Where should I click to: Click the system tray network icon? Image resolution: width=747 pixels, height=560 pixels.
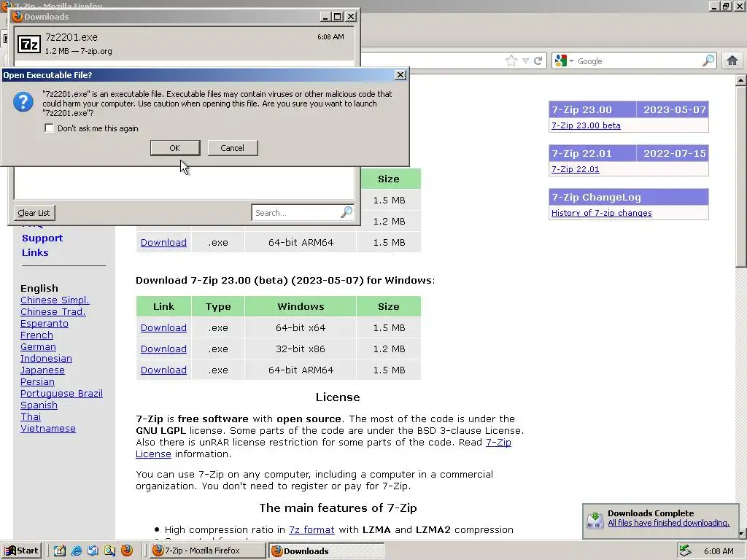[686, 551]
